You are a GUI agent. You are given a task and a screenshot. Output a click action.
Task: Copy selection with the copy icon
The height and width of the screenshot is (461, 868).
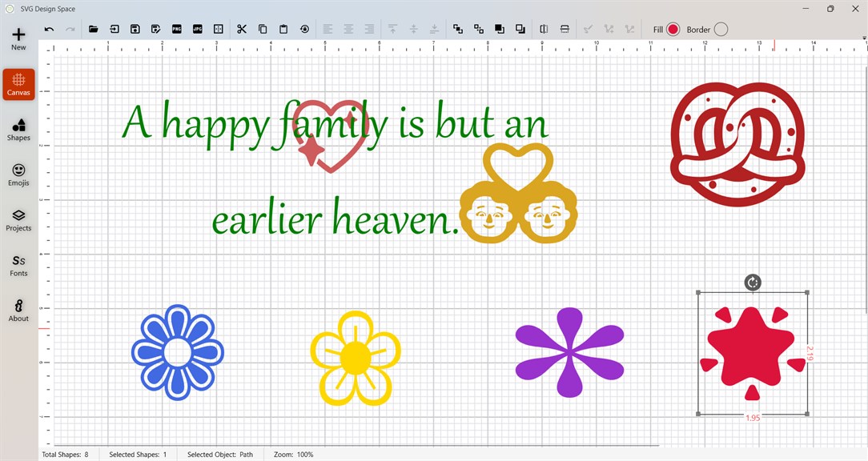(263, 30)
